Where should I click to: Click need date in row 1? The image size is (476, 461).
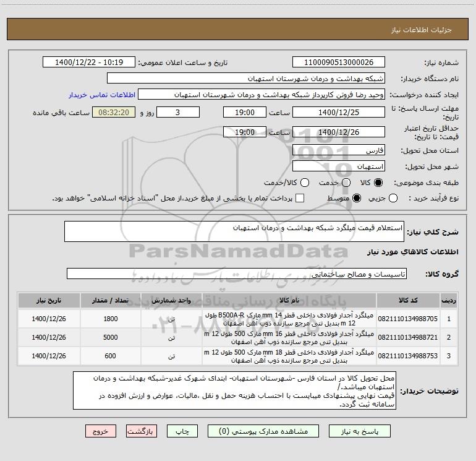49,319
